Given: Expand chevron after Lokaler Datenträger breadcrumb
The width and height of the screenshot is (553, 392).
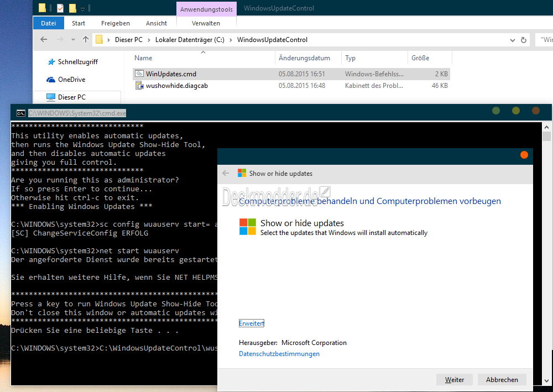Looking at the screenshot, I should coord(231,40).
